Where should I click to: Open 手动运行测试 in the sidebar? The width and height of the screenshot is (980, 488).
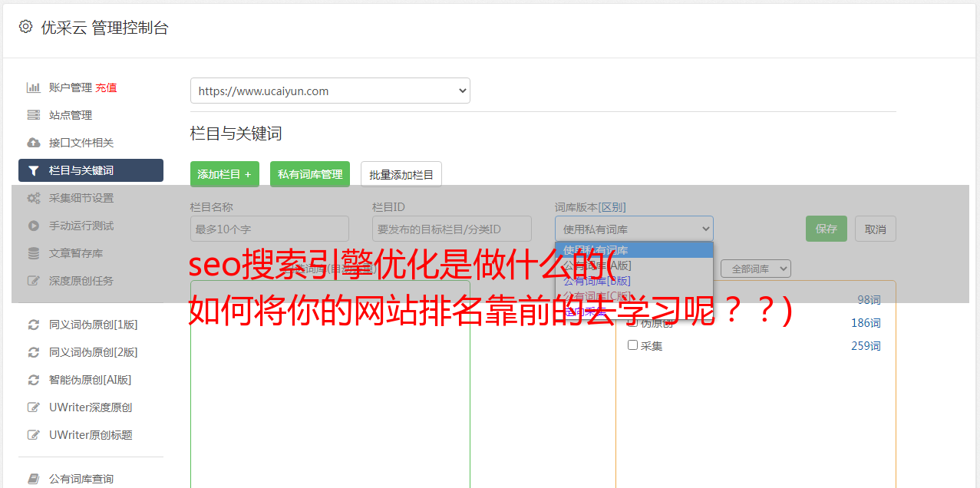coord(81,226)
